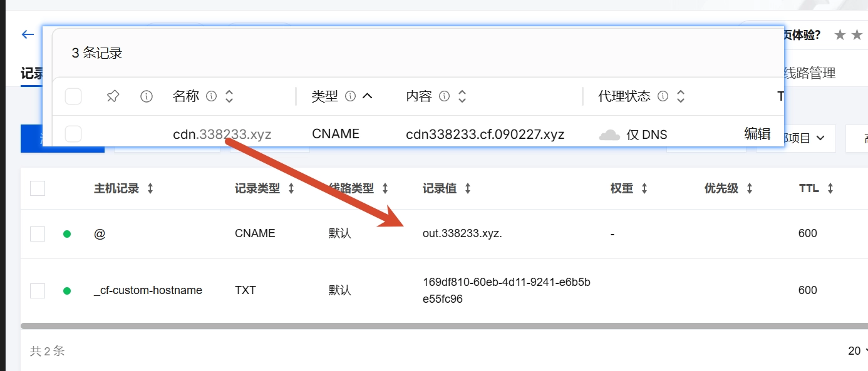The width and height of the screenshot is (868, 371).
Task: Click the first rating star icon
Action: coord(840,35)
